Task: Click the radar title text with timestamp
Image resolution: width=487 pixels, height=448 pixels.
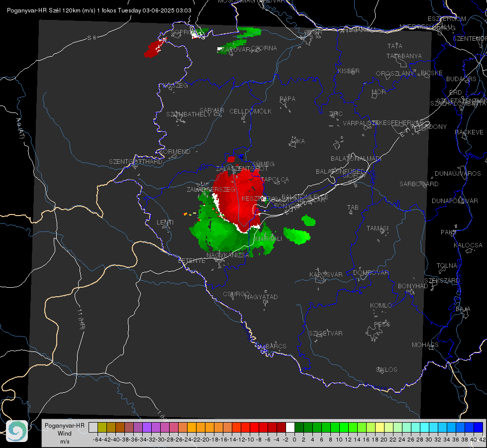Action: click(99, 10)
